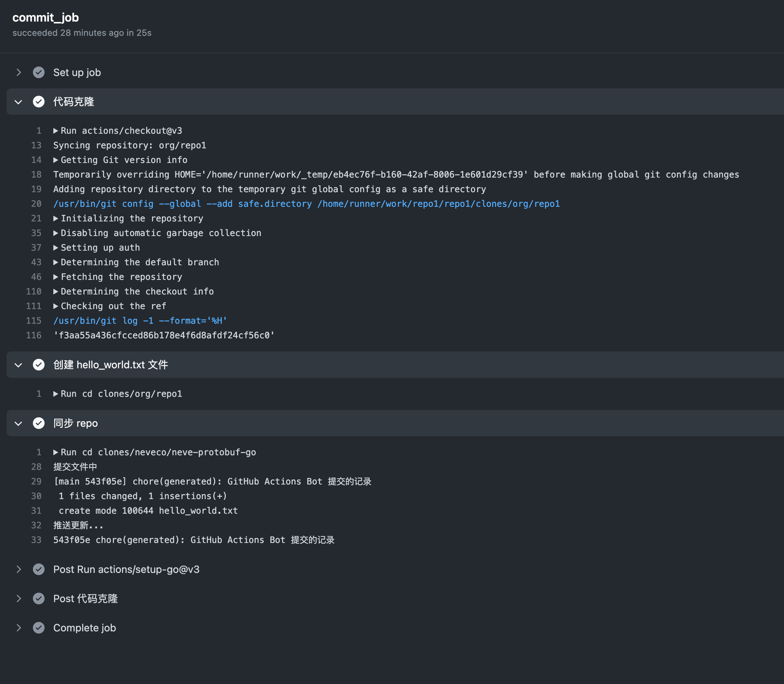Screen dimensions: 784x684
Task: Click line number 116 link
Action: [34, 335]
